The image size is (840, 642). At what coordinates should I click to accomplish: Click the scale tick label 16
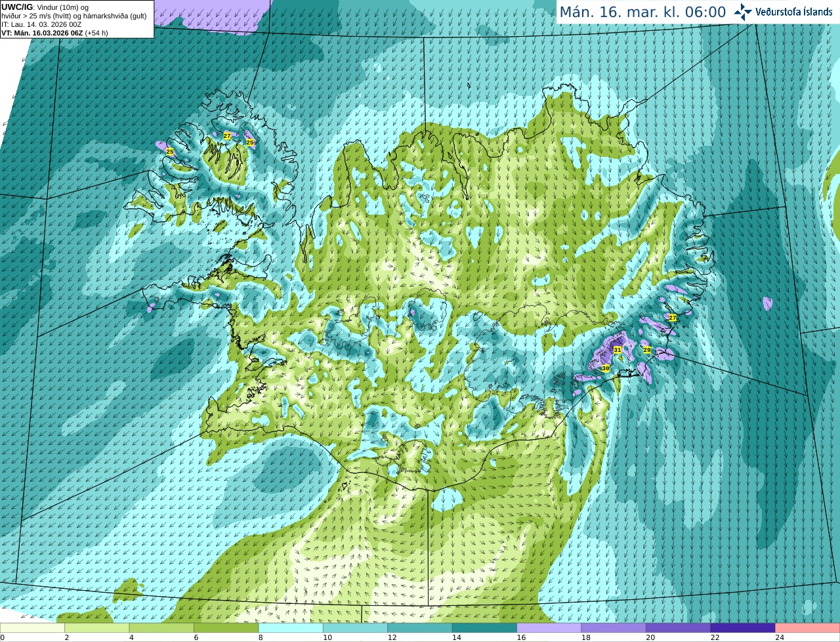pyautogui.click(x=521, y=637)
